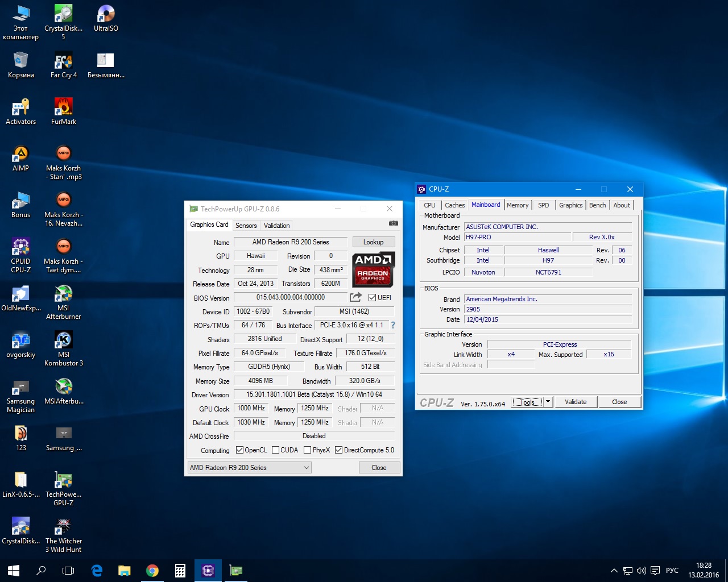Switch to the Sensors tab in GPU-Z
This screenshot has width=728, height=582.
pyautogui.click(x=246, y=226)
